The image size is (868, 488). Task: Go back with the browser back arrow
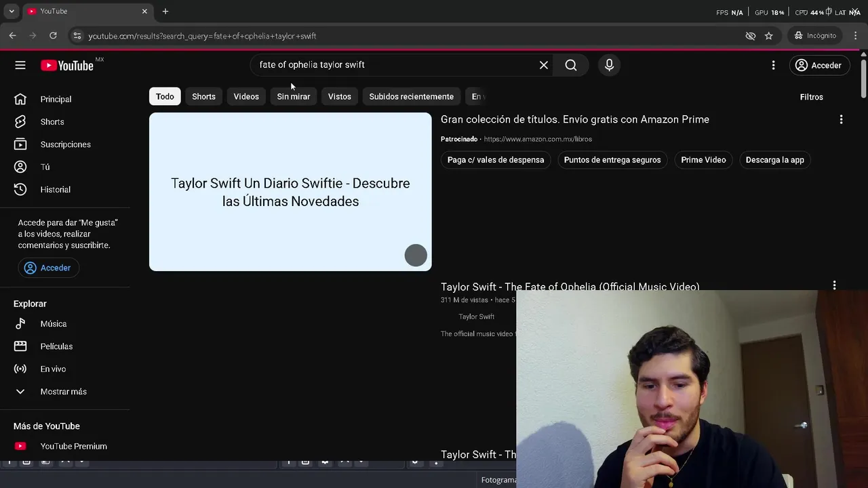[13, 36]
